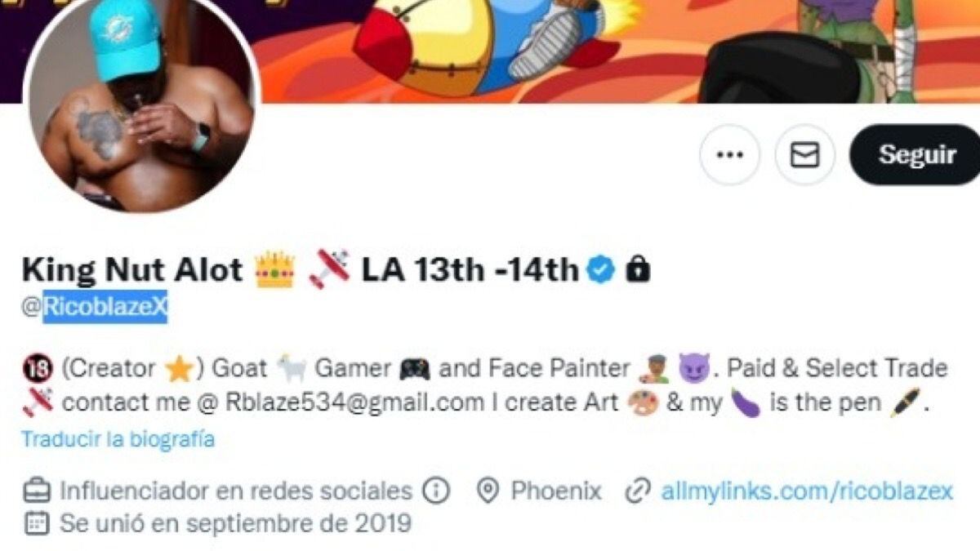The width and height of the screenshot is (980, 551).
Task: Open the three-dot more options menu
Action: point(729,154)
